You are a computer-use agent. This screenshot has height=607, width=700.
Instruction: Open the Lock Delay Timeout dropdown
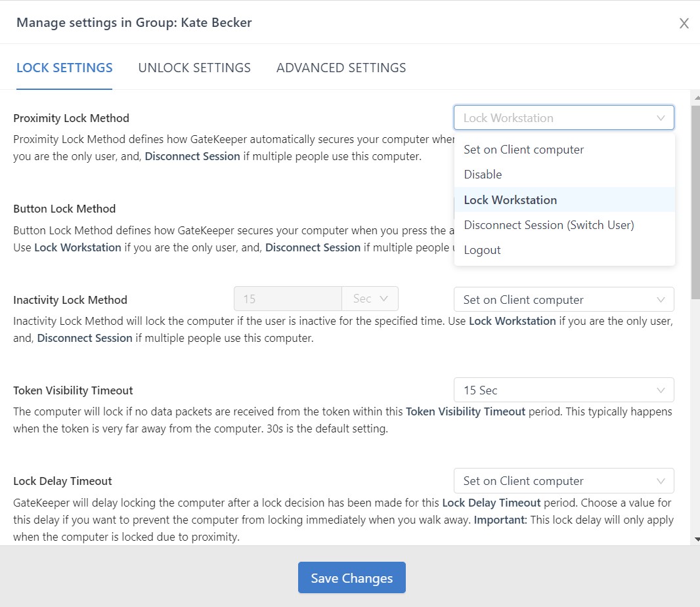(563, 480)
